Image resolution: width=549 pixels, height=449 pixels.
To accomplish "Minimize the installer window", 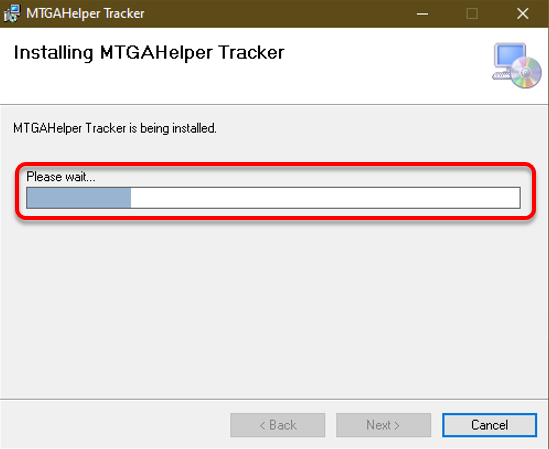I will pos(422,14).
